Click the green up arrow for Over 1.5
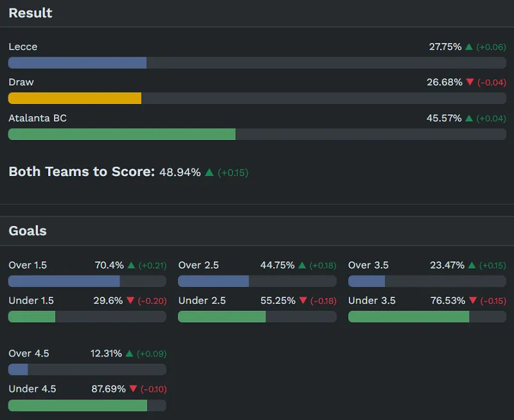 click(131, 265)
